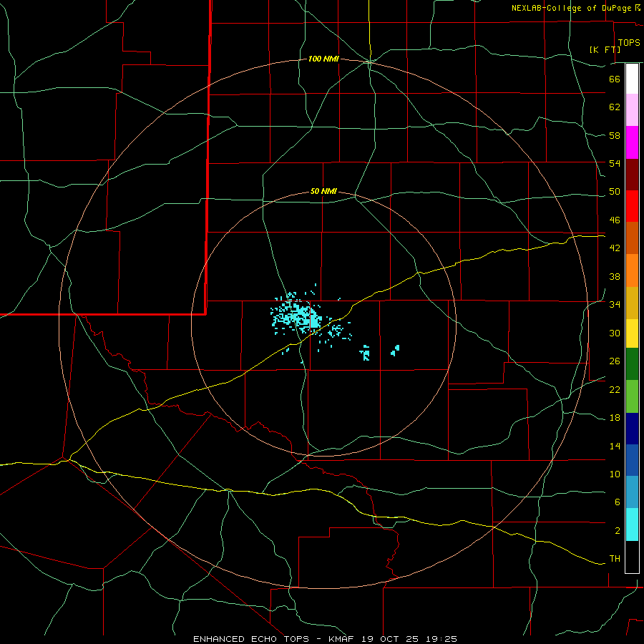The image size is (644, 644).
Task: Click the gold legend swatch
Action: tap(632, 303)
